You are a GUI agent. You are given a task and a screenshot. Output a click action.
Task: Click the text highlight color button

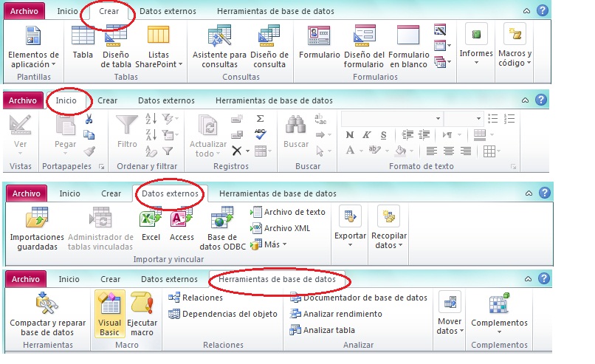tap(374, 151)
